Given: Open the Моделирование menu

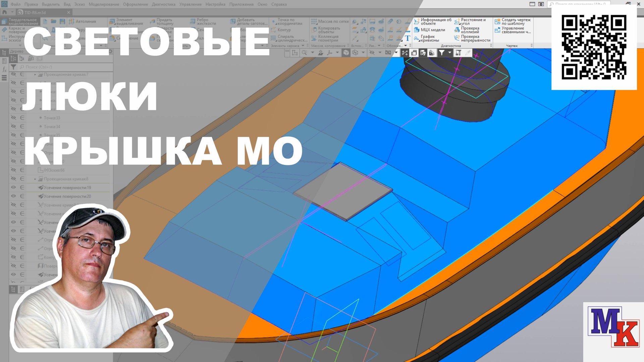Looking at the screenshot, I should (104, 4).
